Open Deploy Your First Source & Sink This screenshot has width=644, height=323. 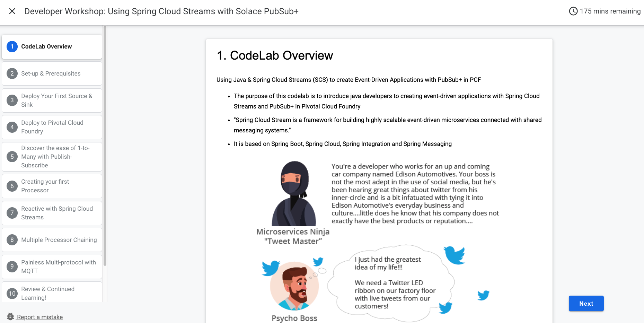[x=56, y=100]
